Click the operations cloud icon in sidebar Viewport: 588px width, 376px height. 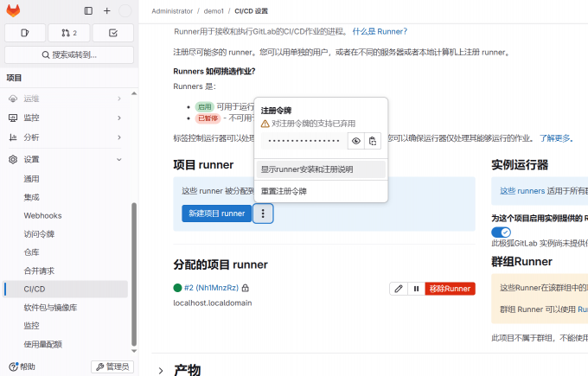click(13, 99)
